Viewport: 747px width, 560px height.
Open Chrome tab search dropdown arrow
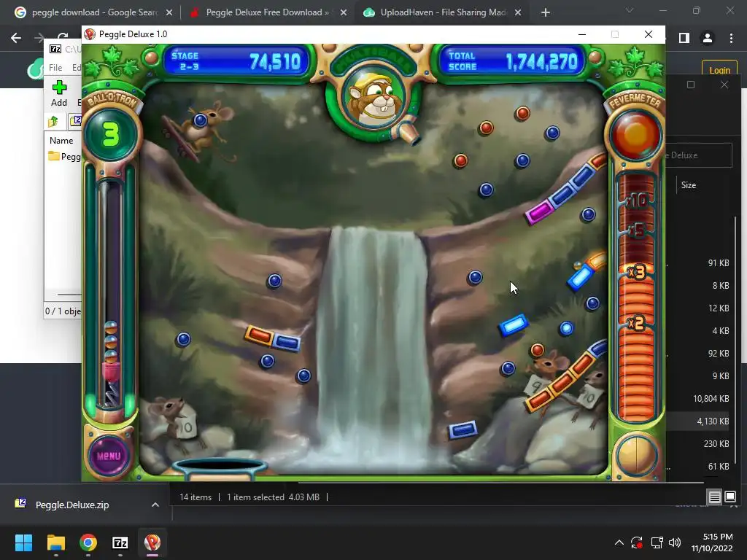[630, 10]
